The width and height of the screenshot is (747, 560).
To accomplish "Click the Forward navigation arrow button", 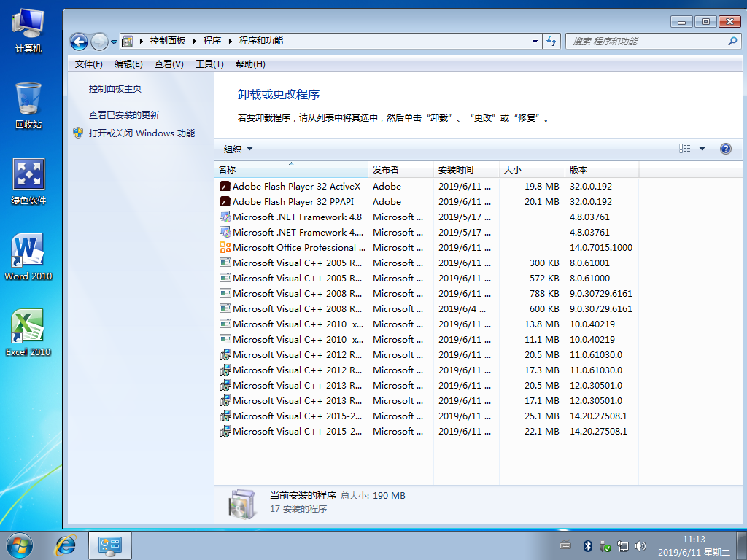I will click(99, 42).
